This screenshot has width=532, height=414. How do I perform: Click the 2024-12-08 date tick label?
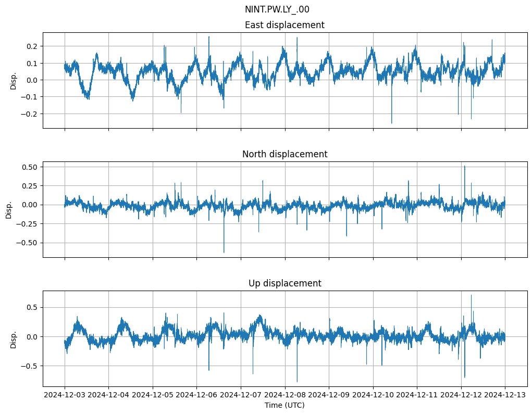pyautogui.click(x=285, y=395)
